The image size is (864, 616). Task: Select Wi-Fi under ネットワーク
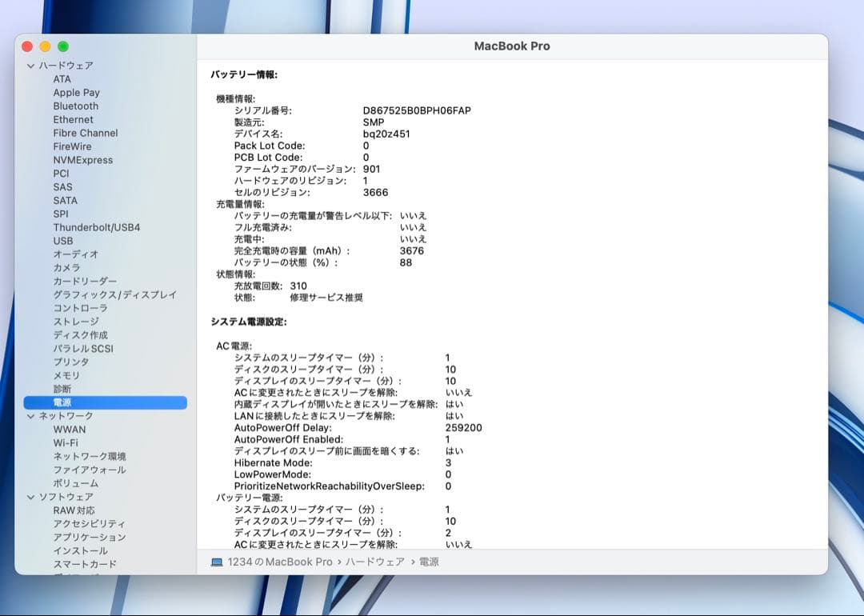pos(64,442)
